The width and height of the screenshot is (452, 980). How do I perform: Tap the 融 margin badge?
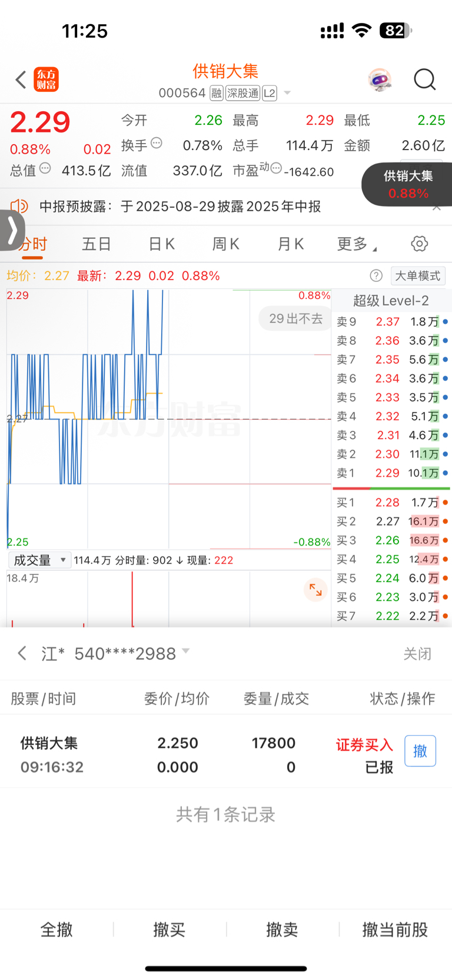click(217, 93)
